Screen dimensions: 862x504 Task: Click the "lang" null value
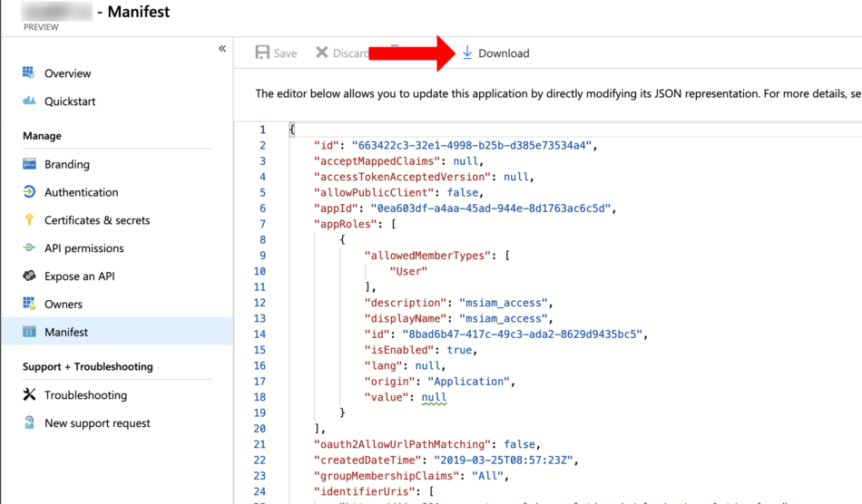coord(427,365)
